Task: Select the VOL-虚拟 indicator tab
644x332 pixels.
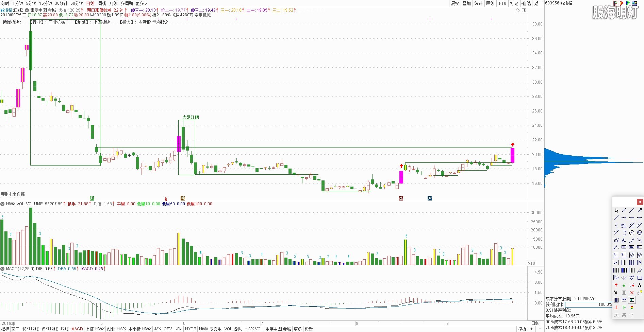Action: (233, 329)
